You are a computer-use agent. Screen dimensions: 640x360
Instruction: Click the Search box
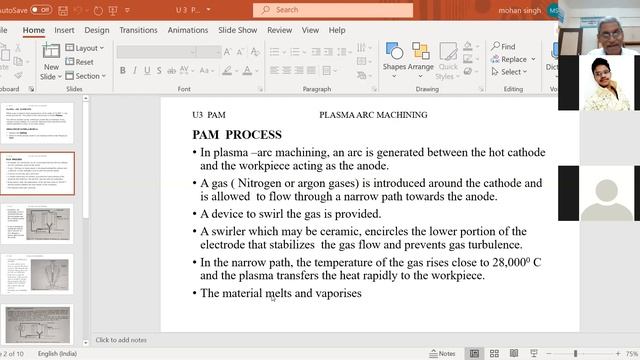[333, 10]
